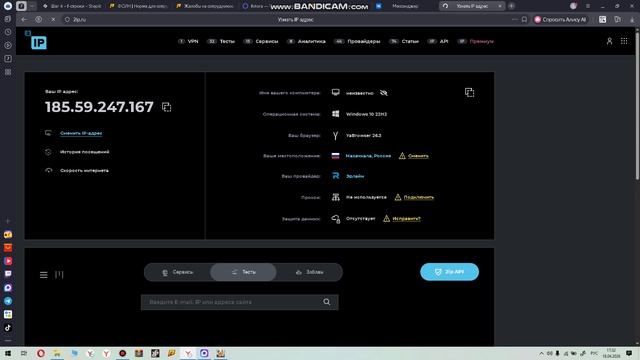Open Сервисы in top navigation
This screenshot has height=360, width=640.
pos(261,41)
